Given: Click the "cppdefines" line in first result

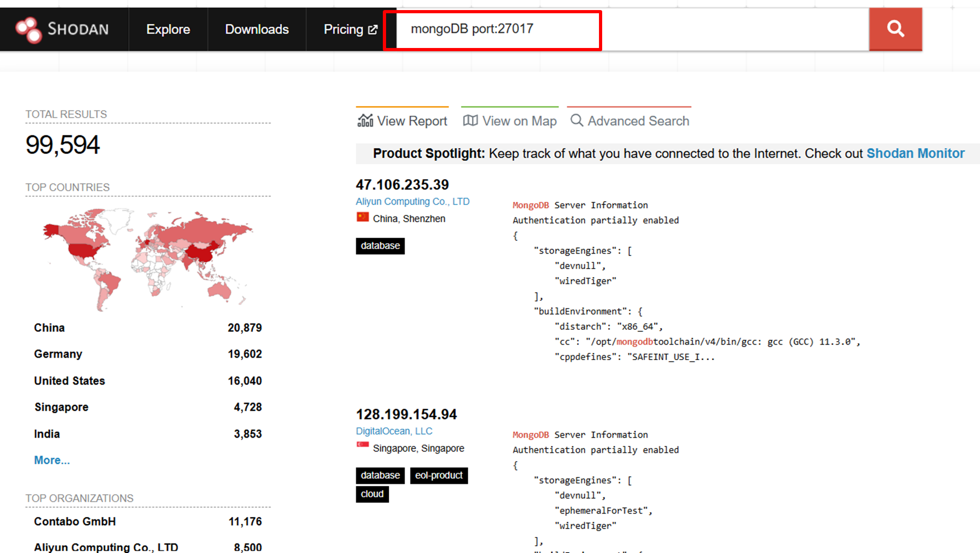Looking at the screenshot, I should [x=635, y=357].
